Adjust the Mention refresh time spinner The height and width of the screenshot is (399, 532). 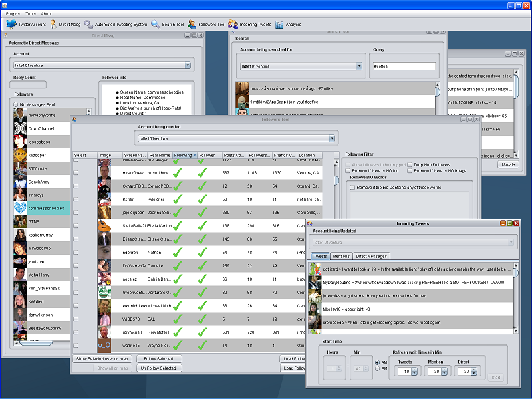click(x=444, y=372)
